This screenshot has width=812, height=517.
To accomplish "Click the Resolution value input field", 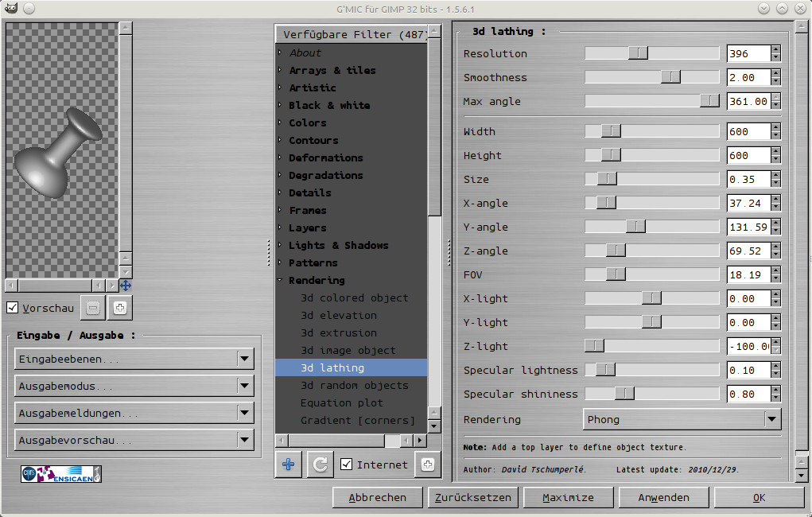I will click(748, 53).
